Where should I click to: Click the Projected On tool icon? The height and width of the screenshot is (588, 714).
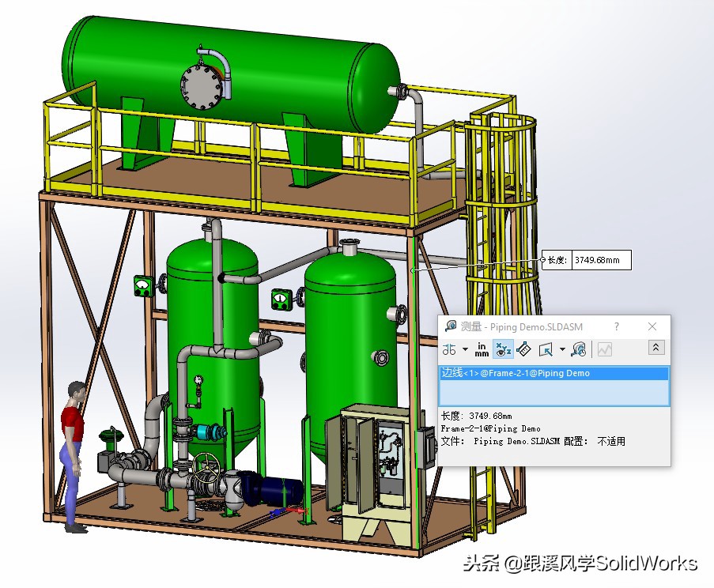(546, 348)
